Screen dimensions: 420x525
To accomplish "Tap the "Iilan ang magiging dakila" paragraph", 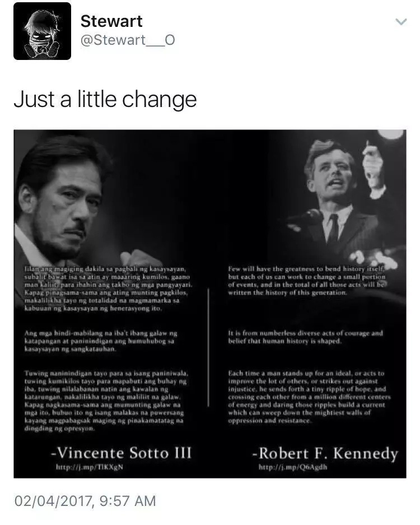I will (x=108, y=289).
